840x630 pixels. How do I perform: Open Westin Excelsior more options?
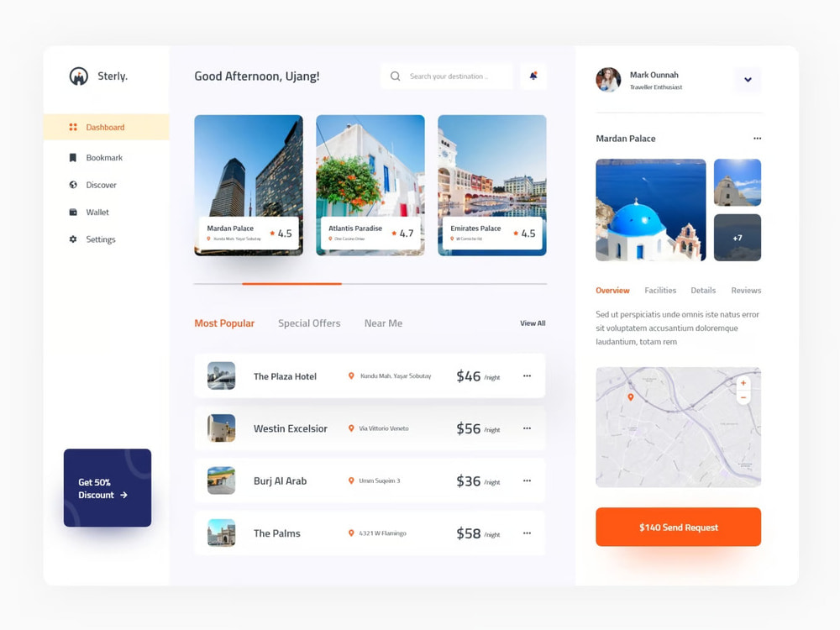(x=528, y=428)
